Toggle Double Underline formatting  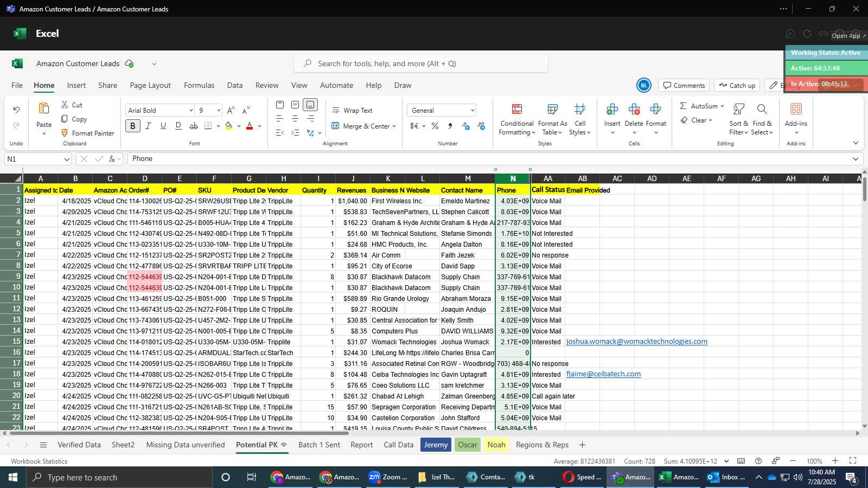tap(178, 126)
